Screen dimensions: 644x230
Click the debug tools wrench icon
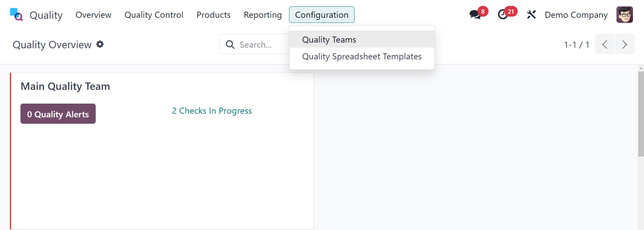(531, 15)
